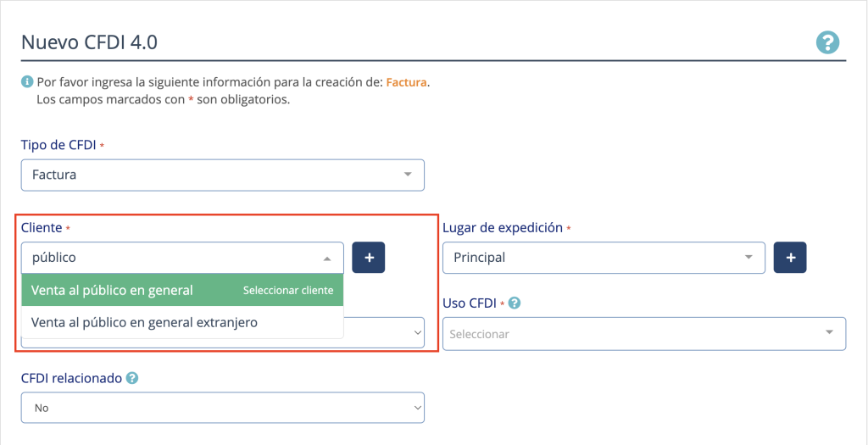Click the info icon before the instructions

(x=27, y=83)
